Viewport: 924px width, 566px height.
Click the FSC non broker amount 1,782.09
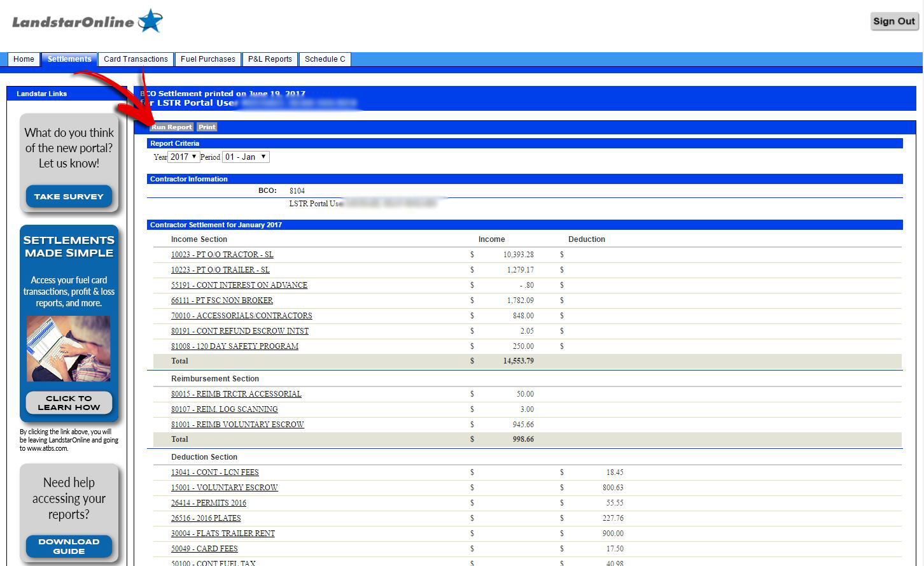pyautogui.click(x=521, y=301)
